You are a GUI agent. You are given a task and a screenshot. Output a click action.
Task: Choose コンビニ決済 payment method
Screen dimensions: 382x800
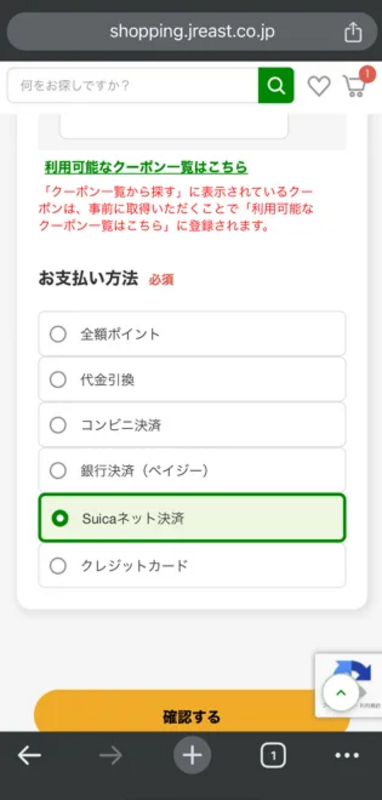192,425
